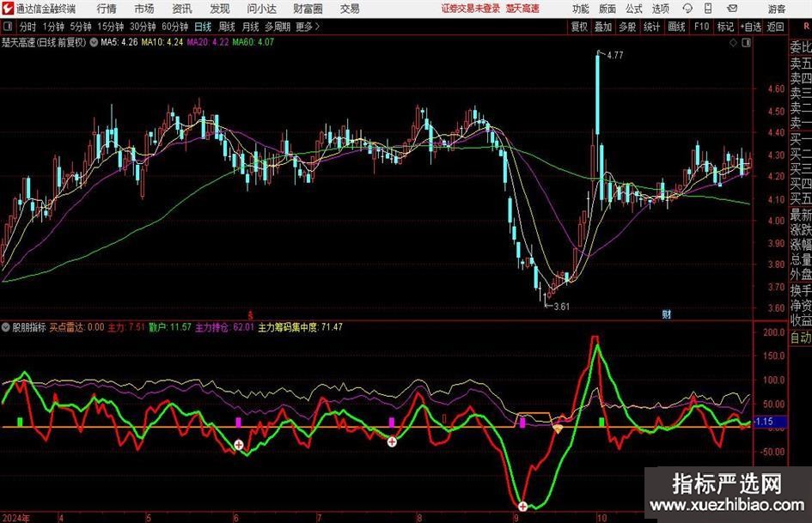Expand the main chart indicator dropdown arrow
This screenshot has height=523, width=812.
[x=94, y=42]
